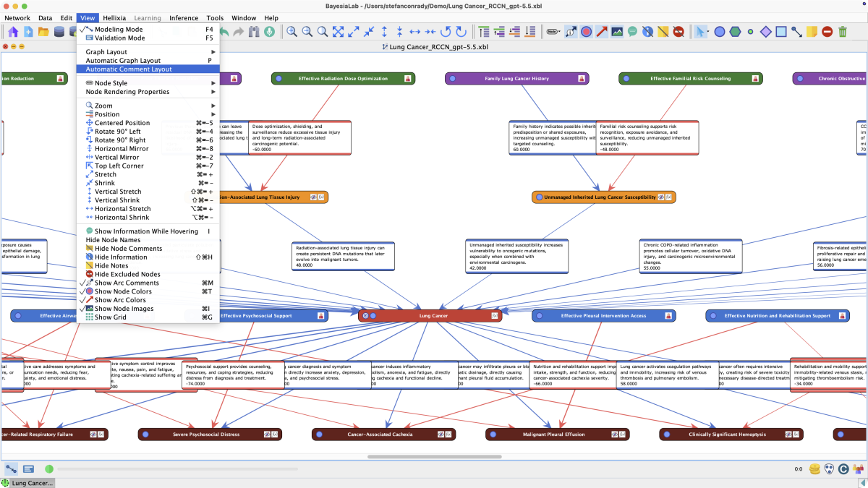Select Horizontal Mirror menu item
The width and height of the screenshot is (868, 488).
click(147, 149)
